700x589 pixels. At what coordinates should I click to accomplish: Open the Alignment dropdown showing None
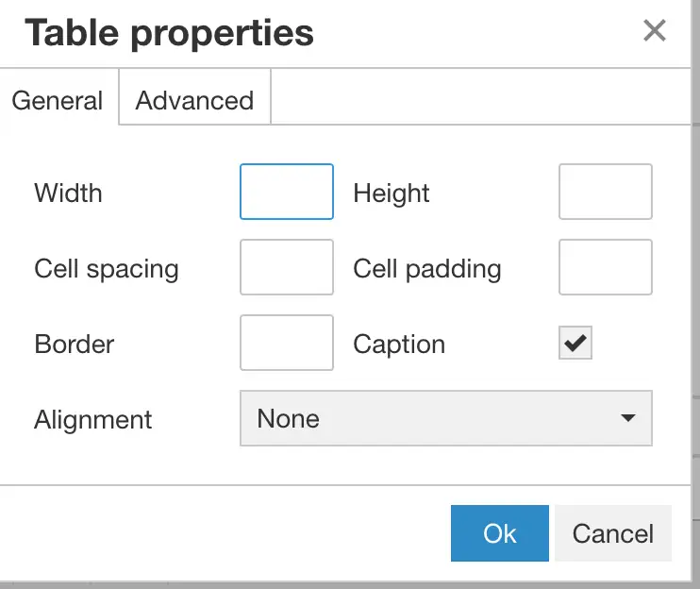click(446, 418)
